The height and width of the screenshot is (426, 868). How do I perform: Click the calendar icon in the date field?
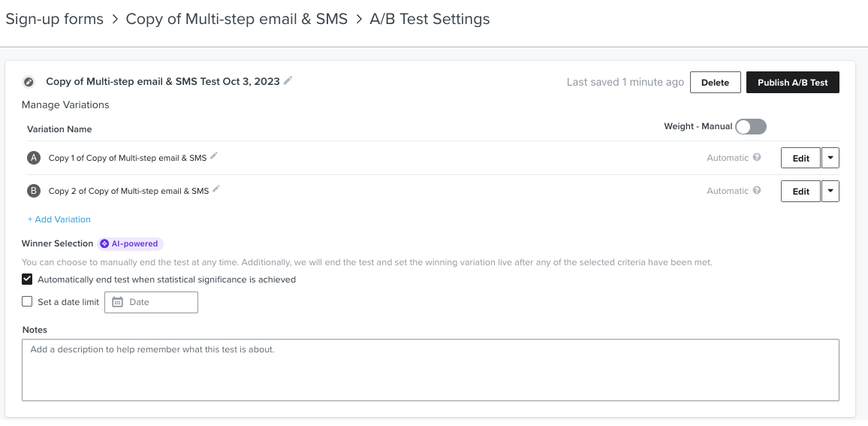coord(117,302)
